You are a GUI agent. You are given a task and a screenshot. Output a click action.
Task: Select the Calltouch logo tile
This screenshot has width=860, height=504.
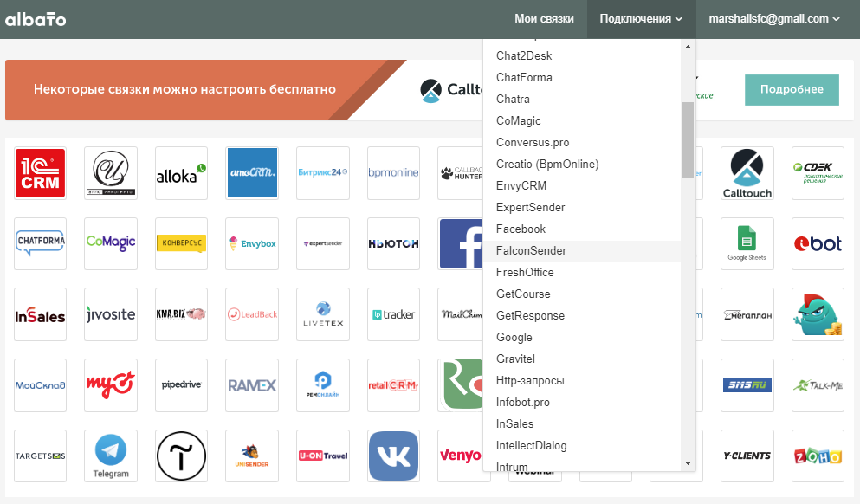tap(747, 173)
